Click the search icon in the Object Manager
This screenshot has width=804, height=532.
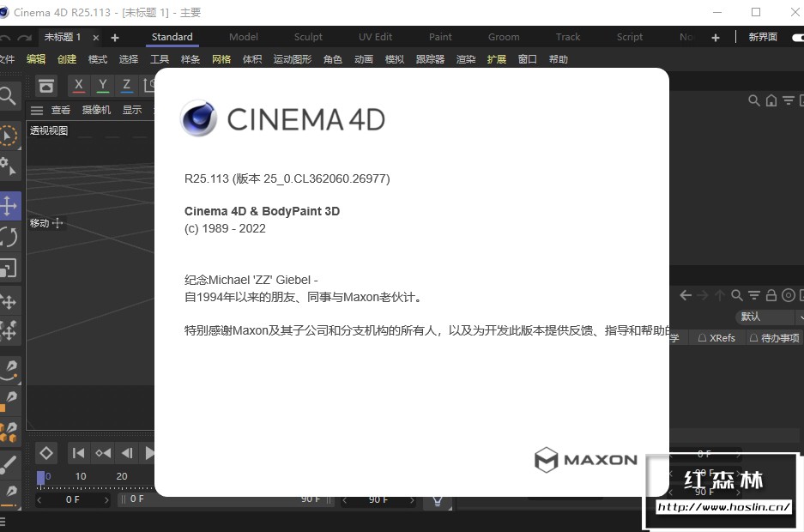(x=753, y=100)
